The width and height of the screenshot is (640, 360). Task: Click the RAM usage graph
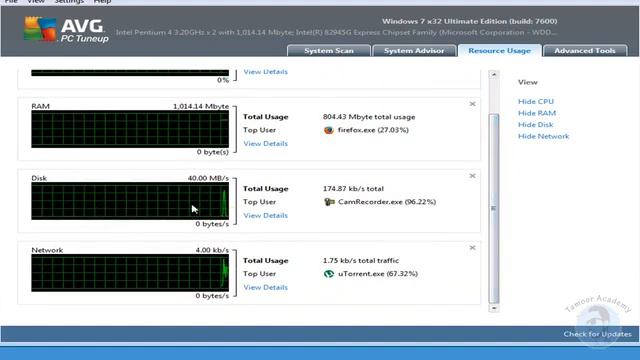click(130, 129)
